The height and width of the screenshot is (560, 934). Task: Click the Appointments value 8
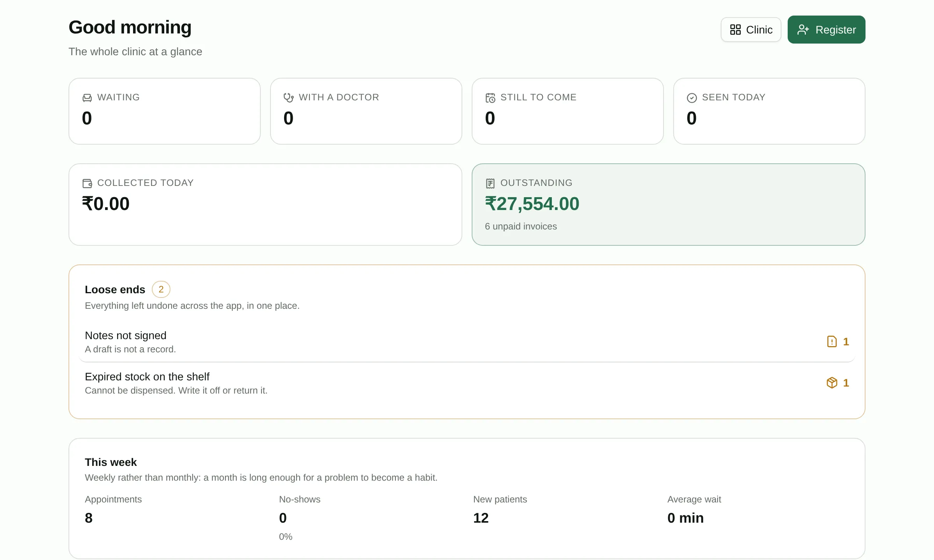[x=89, y=518]
